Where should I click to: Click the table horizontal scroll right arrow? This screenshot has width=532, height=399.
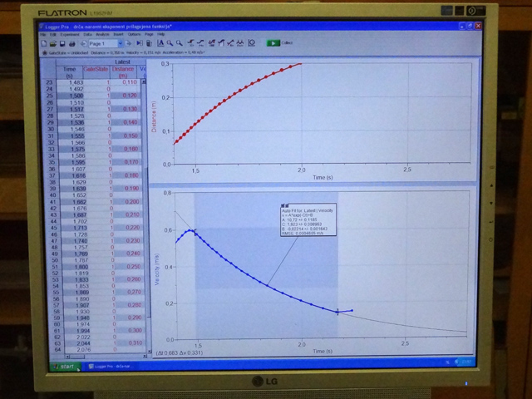coord(145,357)
